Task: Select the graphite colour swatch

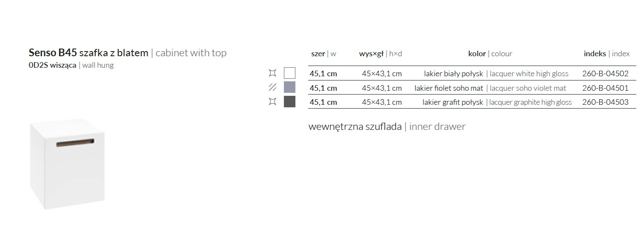Action: 289,102
